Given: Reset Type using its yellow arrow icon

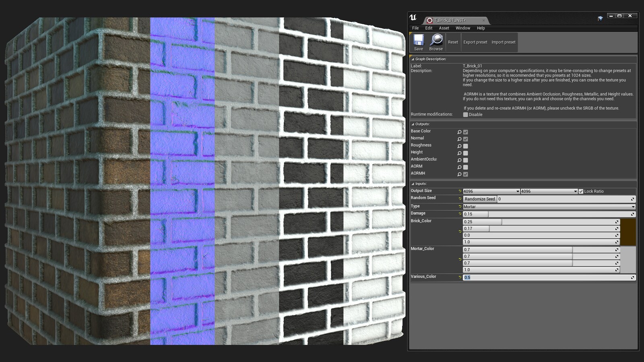Looking at the screenshot, I should point(460,207).
